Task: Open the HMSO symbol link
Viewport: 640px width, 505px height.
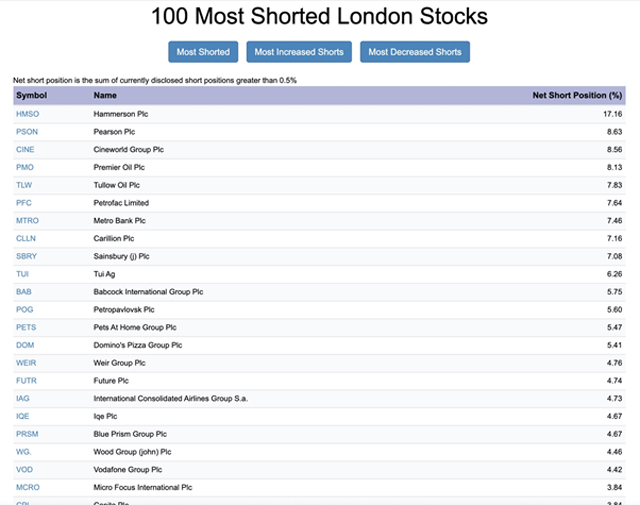Action: [x=26, y=114]
